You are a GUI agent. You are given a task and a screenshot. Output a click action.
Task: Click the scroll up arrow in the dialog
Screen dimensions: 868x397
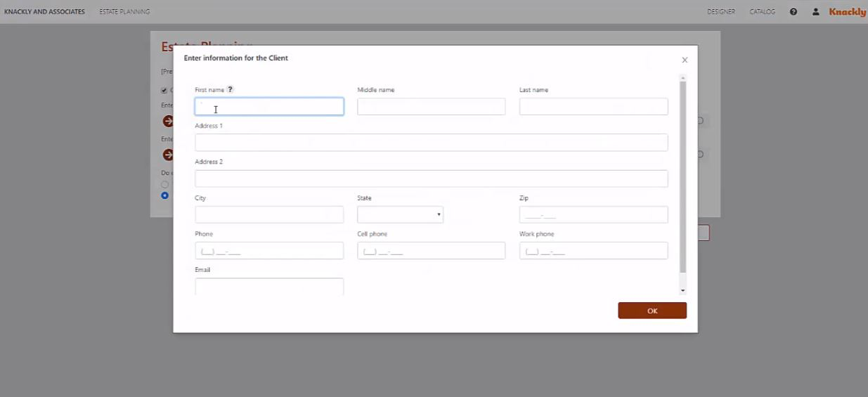click(682, 77)
